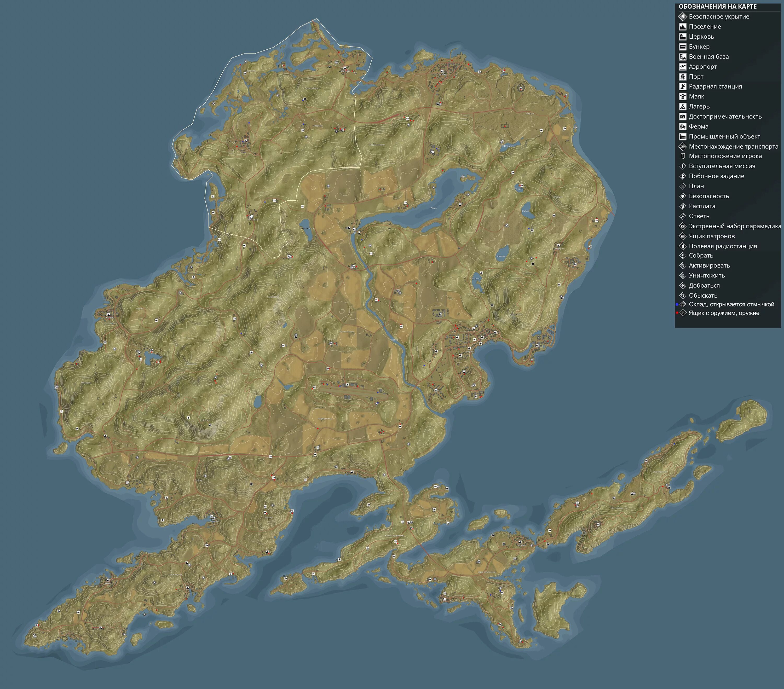784x689 pixels.
Task: Click the Полевая радиостанция legend text
Action: pyautogui.click(x=723, y=246)
